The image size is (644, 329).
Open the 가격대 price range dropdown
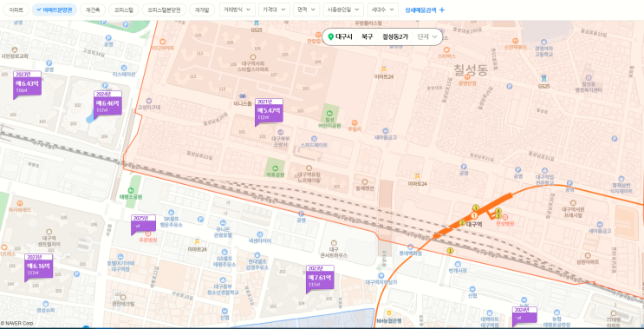[x=274, y=10]
